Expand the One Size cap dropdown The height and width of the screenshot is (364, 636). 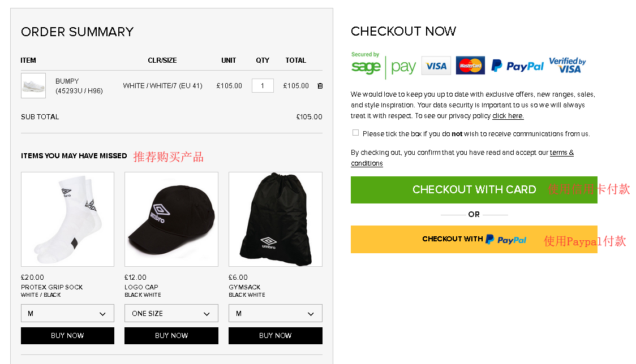coord(171,313)
